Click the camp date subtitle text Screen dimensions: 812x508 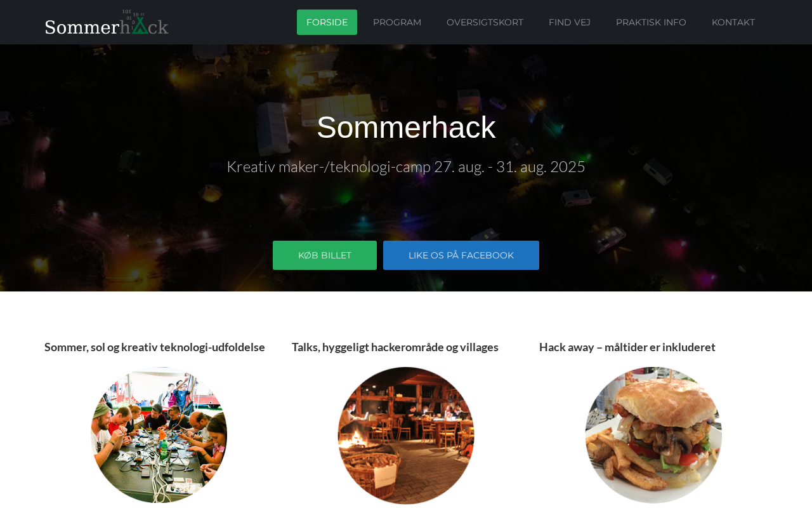pyautogui.click(x=406, y=167)
